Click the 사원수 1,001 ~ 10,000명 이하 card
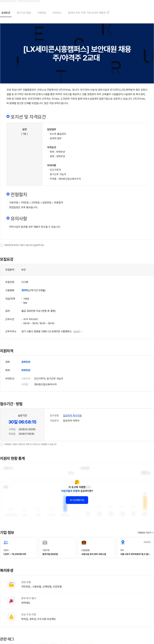The height and width of the screenshot is (644, 154). (18, 548)
